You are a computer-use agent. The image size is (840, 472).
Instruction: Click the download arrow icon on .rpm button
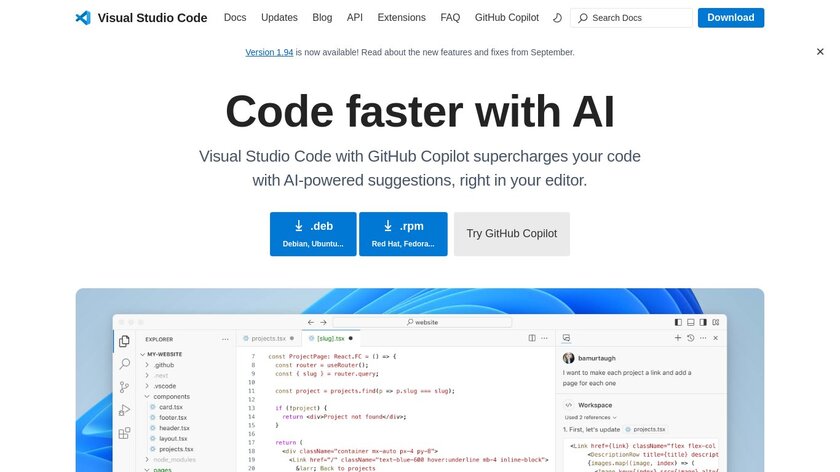click(x=388, y=226)
